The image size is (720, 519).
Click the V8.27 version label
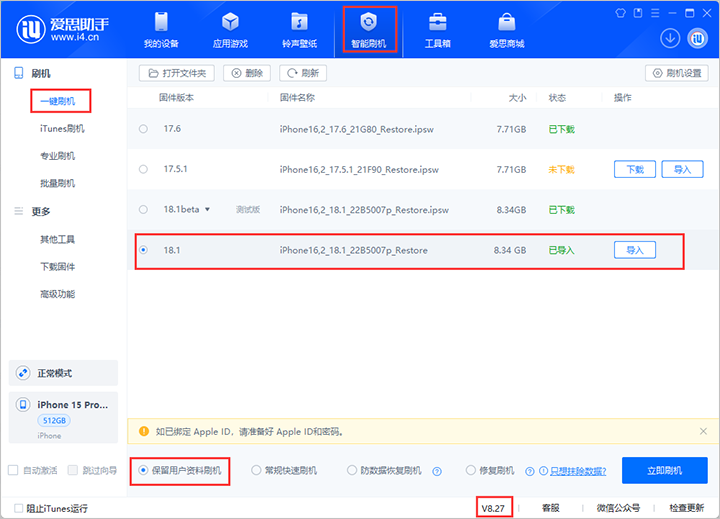click(x=493, y=508)
